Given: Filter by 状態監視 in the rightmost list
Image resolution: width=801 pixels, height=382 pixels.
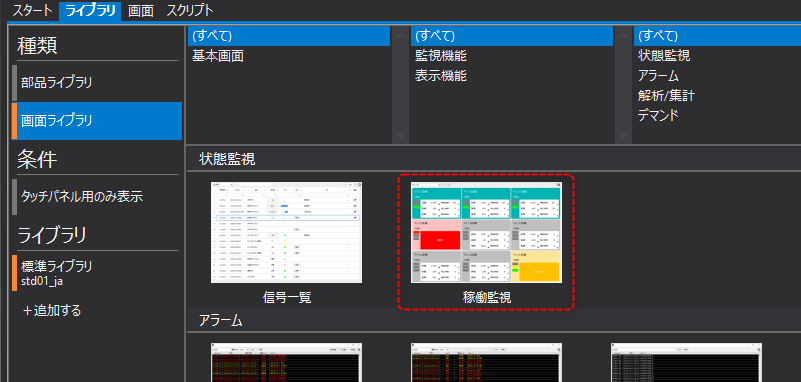Looking at the screenshot, I should click(x=717, y=56).
